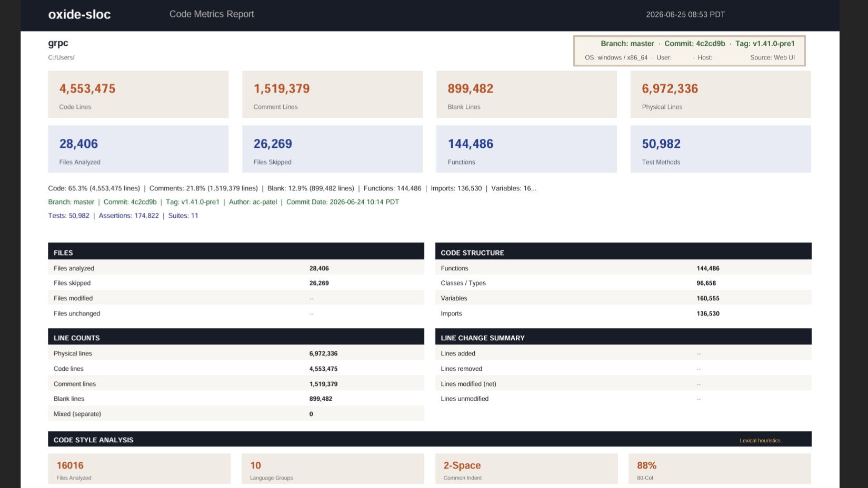Open the Comment Lines summary card

pyautogui.click(x=332, y=94)
